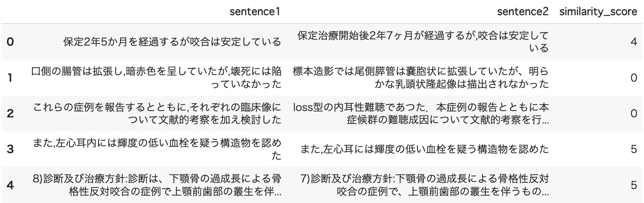Select row index 0
644x203 pixels.
click(10, 42)
